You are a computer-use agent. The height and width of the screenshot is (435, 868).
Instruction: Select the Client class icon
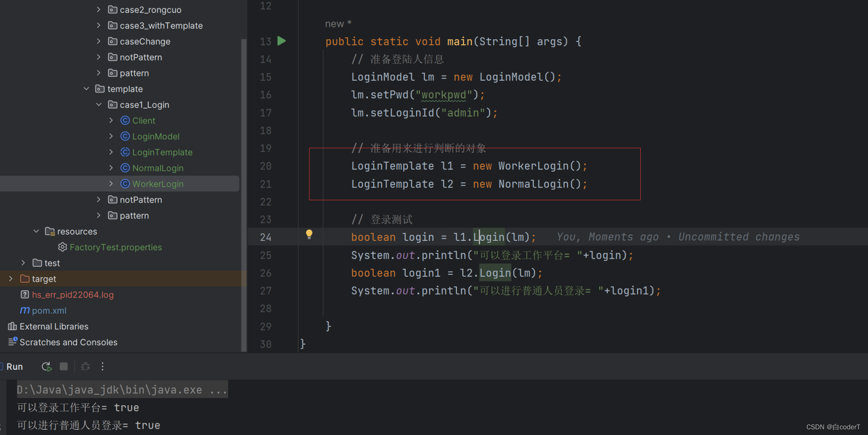pos(125,120)
